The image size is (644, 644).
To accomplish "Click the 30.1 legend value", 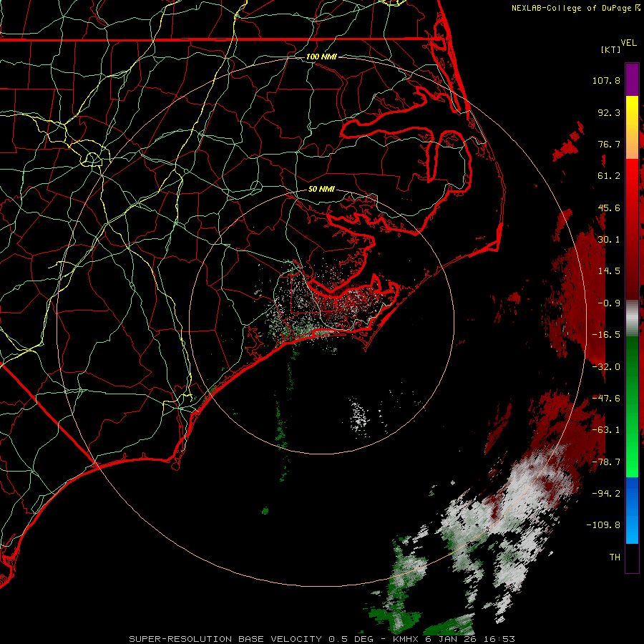I will [609, 240].
